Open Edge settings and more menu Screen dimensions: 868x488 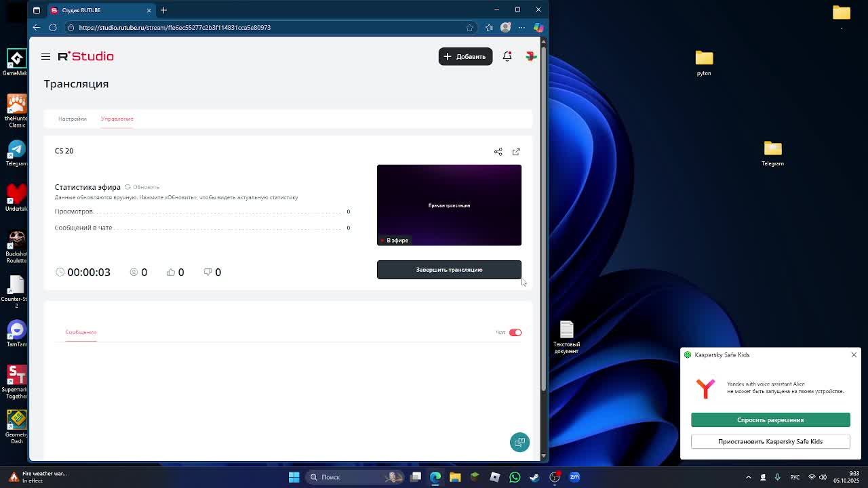pos(521,27)
